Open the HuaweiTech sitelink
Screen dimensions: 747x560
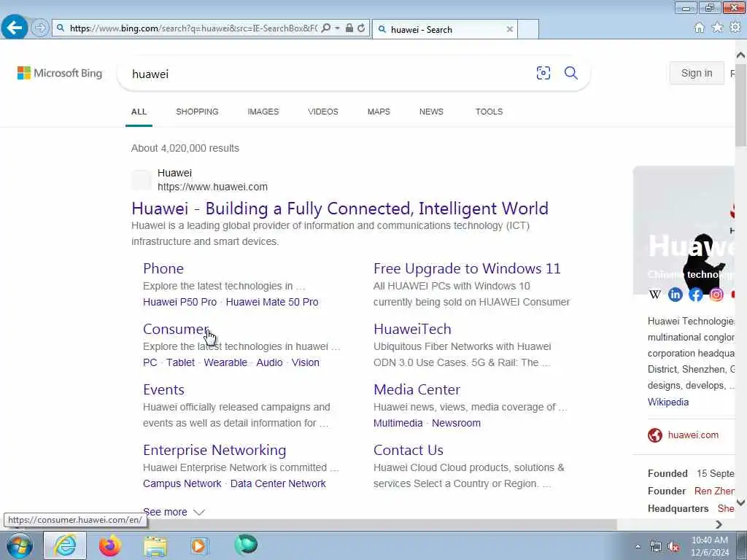pyautogui.click(x=412, y=329)
